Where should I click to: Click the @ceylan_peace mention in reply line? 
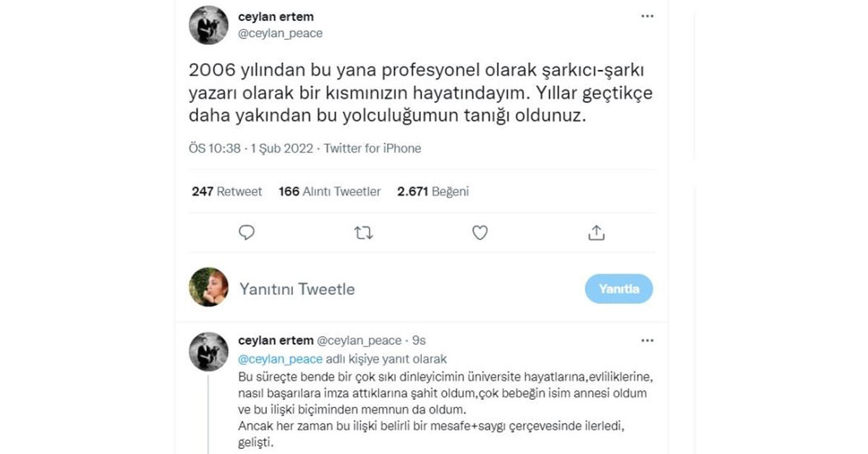[x=280, y=359]
